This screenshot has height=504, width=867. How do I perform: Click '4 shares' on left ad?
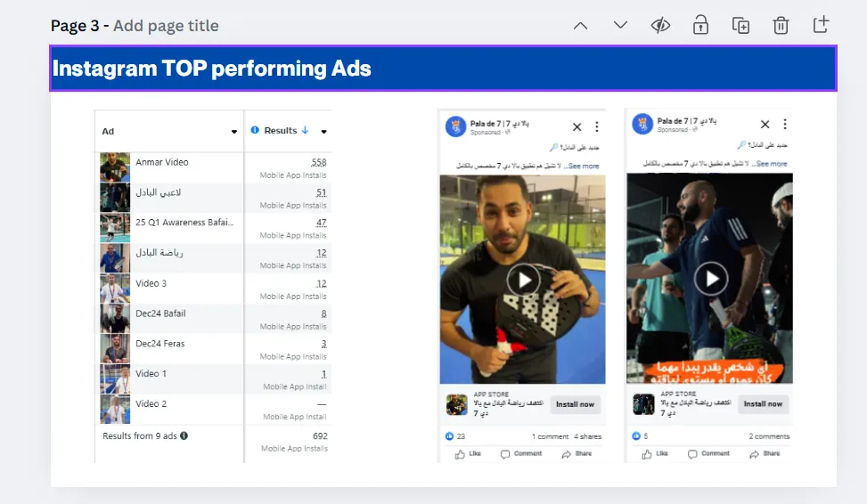pos(588,436)
